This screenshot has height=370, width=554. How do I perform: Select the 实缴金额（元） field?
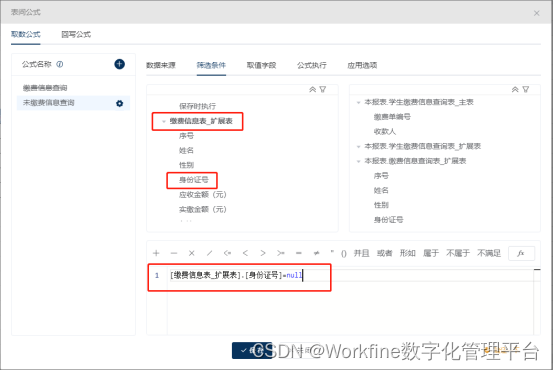[x=202, y=210]
